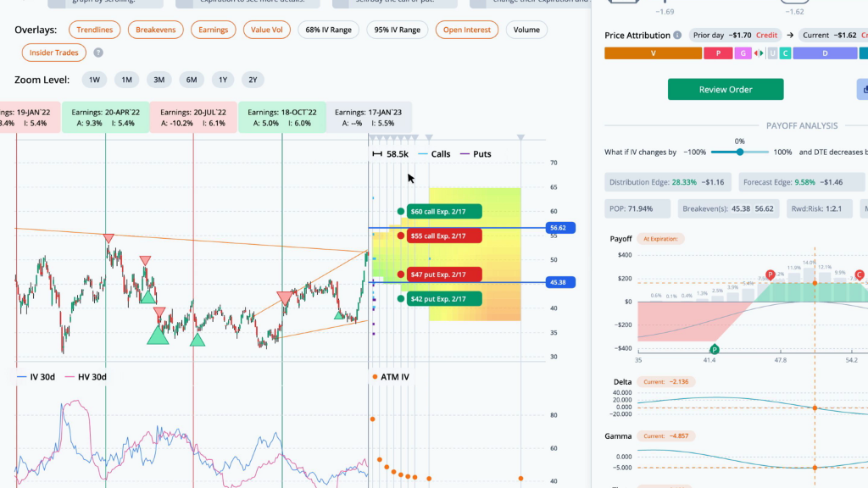The image size is (868, 488).
Task: Open the Price Attribution info icon
Action: pos(677,35)
